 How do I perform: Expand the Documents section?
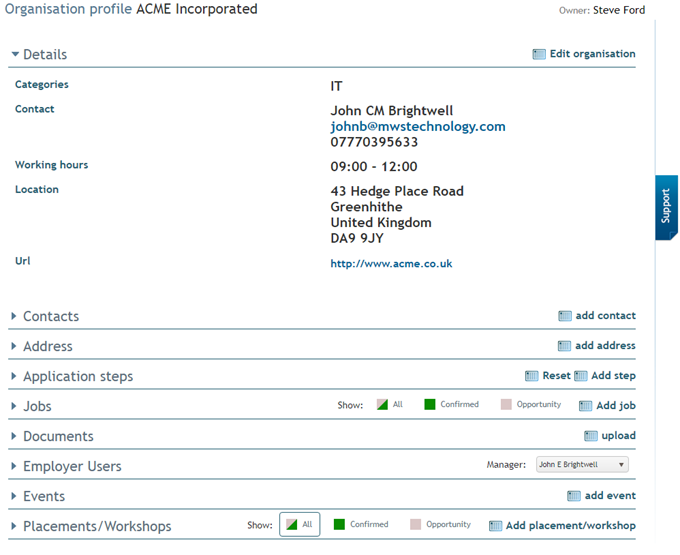coord(14,436)
